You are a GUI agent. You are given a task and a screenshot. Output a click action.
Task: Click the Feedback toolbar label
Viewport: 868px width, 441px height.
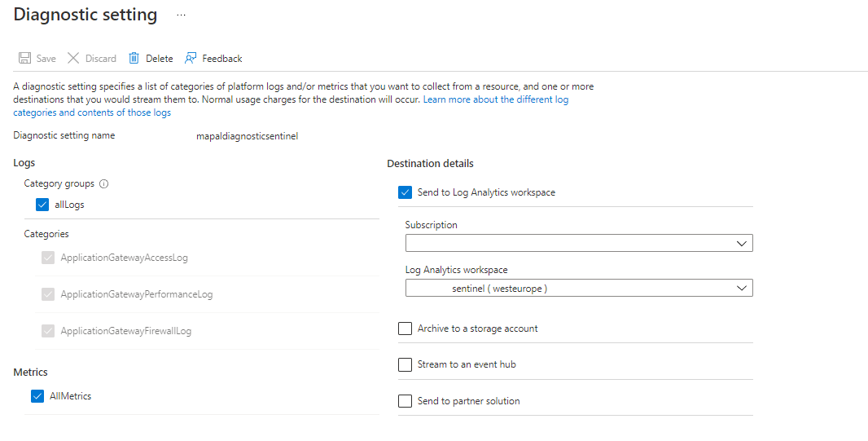[x=222, y=59]
